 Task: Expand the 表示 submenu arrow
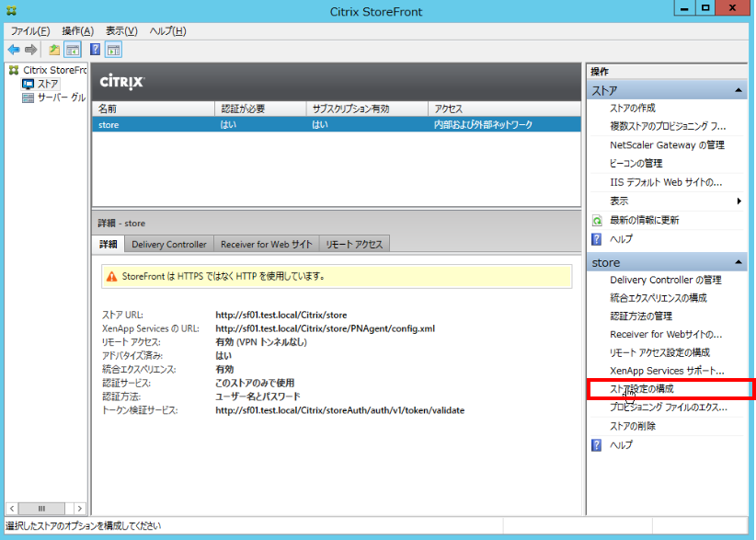[x=739, y=201]
